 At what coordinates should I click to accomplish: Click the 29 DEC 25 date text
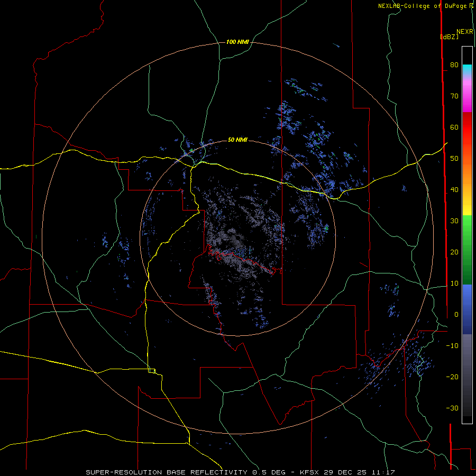[x=345, y=472]
